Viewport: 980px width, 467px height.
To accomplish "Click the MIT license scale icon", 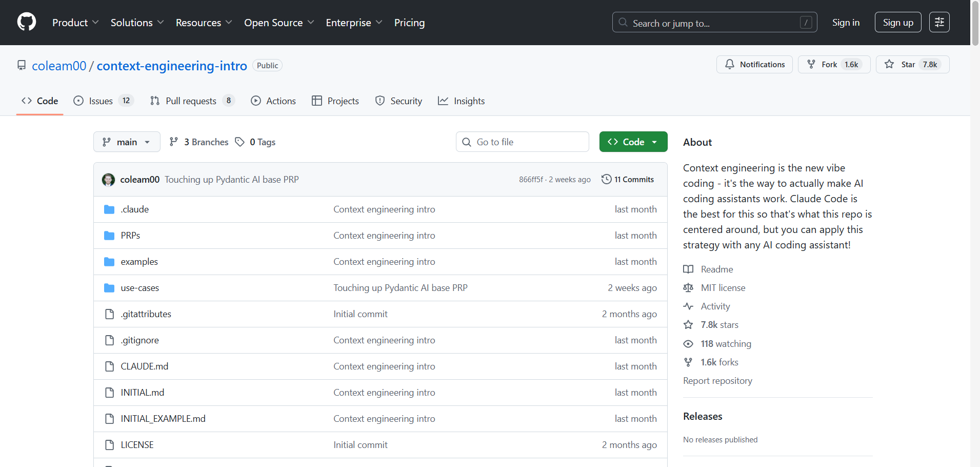I will pos(688,288).
